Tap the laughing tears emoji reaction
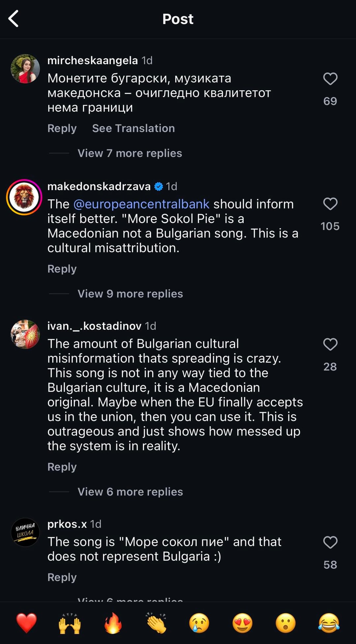The height and width of the screenshot is (644, 356). coord(329,623)
